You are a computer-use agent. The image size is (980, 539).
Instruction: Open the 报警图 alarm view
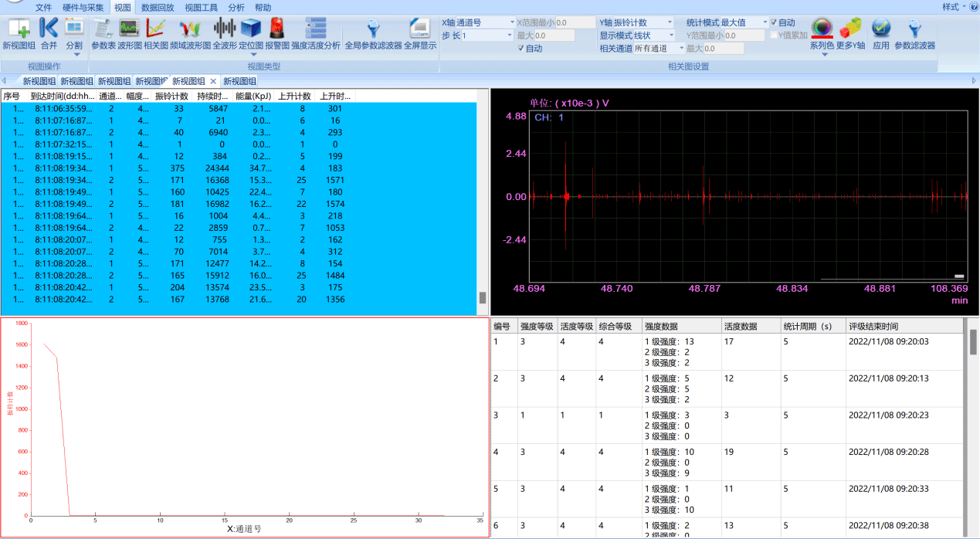click(x=276, y=35)
